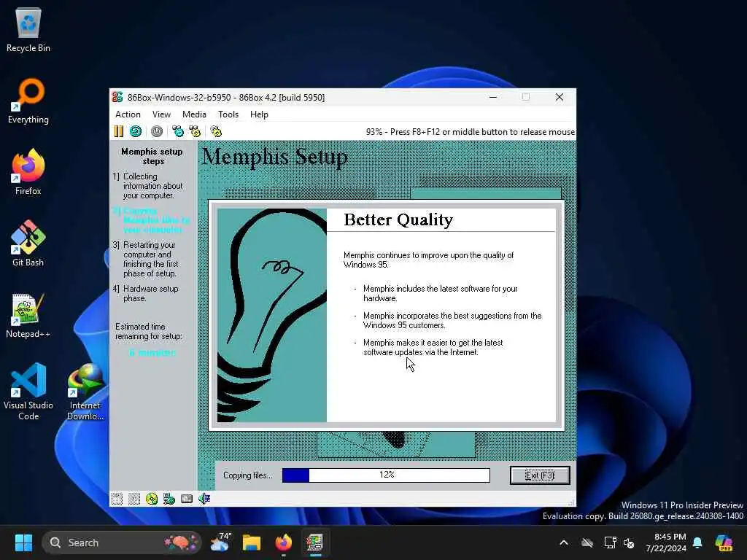This screenshot has height=560, width=747.
Task: Select the Firefox desktop shortcut
Action: (x=28, y=172)
